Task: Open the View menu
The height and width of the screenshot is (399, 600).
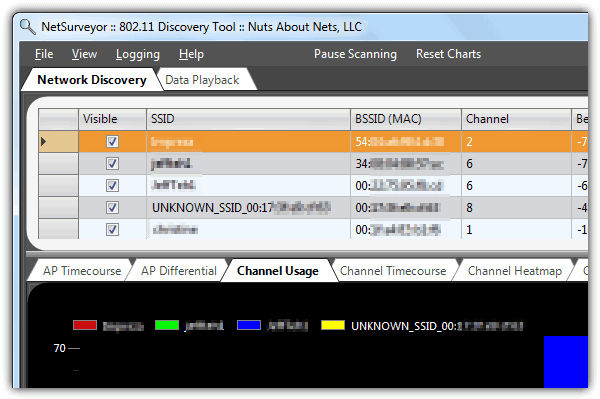Action: (x=84, y=54)
